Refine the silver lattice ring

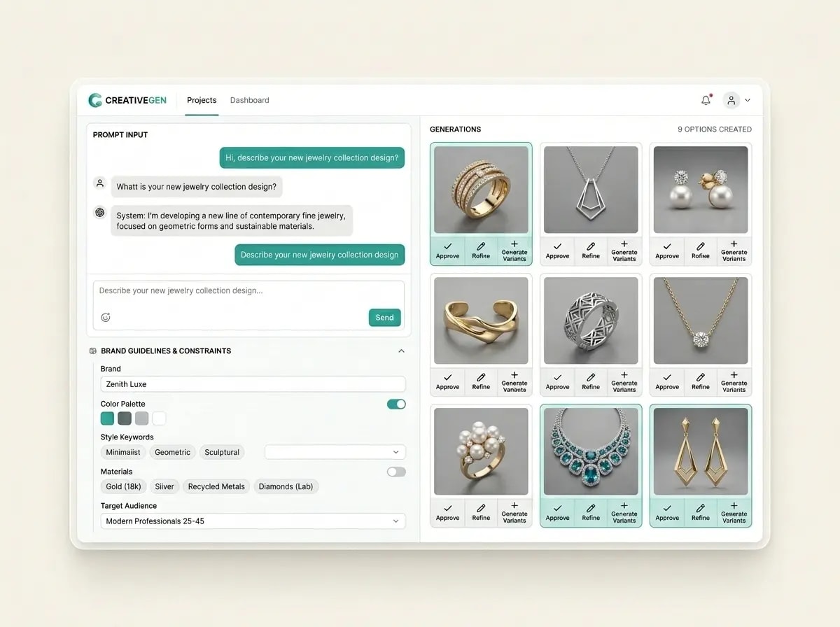point(591,381)
